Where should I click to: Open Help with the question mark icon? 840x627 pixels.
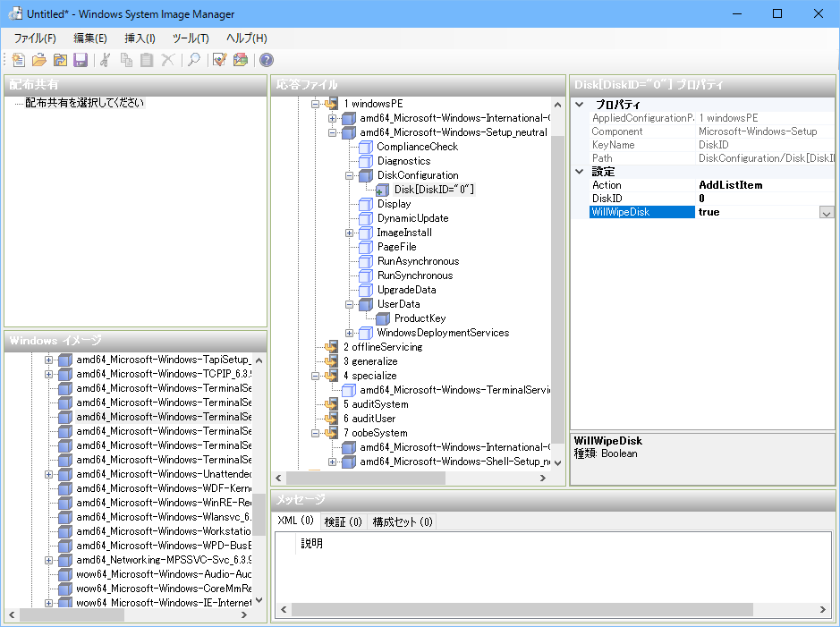pos(267,60)
